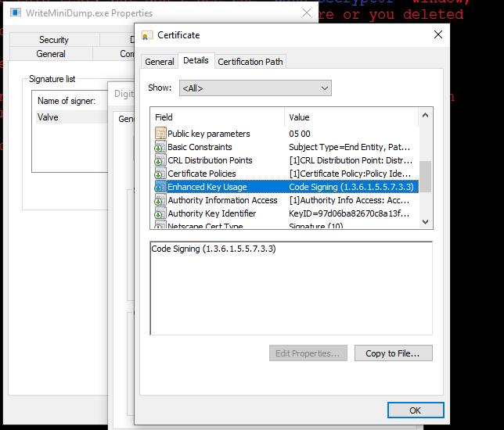
Task: Click the Basic Constraints extension icon
Action: 160,147
